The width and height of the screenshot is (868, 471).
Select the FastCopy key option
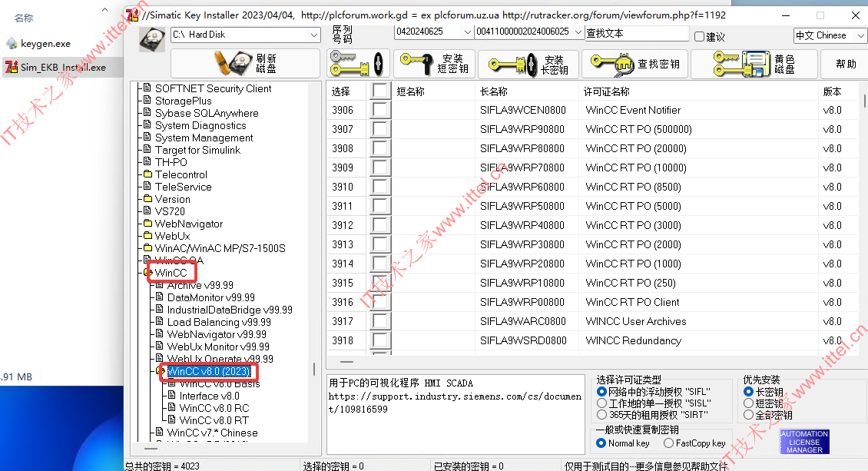(x=668, y=443)
